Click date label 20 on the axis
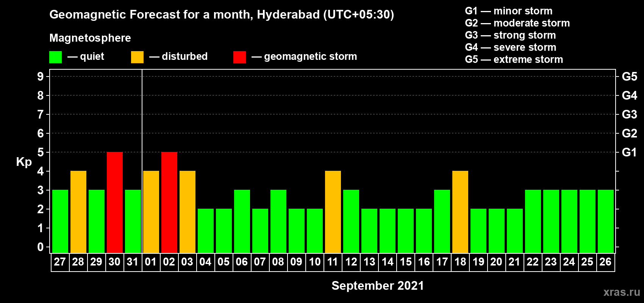644x303 pixels. [496, 262]
